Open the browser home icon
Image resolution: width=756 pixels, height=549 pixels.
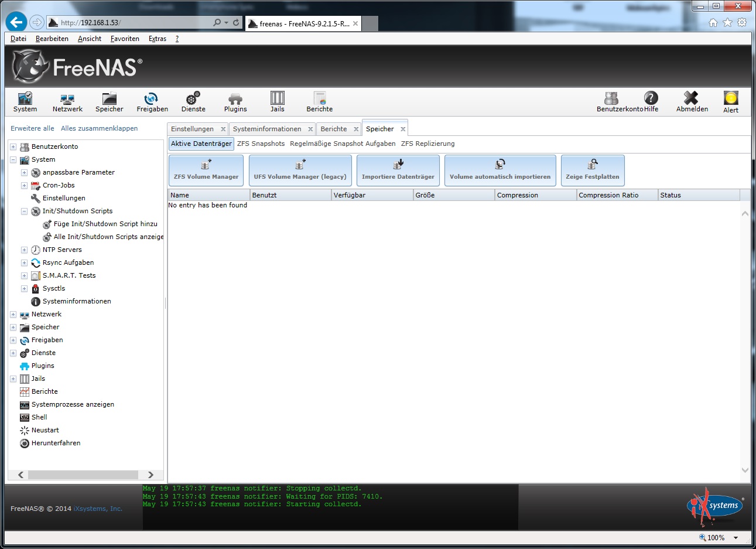coord(713,22)
